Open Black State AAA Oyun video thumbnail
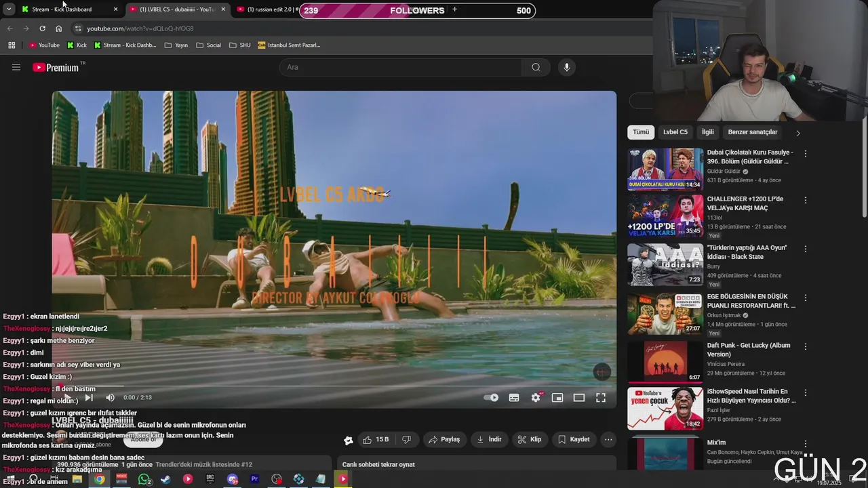 click(x=665, y=265)
